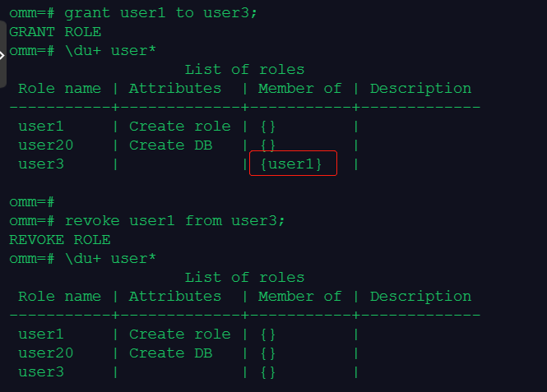Viewport: 547px width, 392px height.
Task: Click the first 'List of roles' heading
Action: click(244, 70)
